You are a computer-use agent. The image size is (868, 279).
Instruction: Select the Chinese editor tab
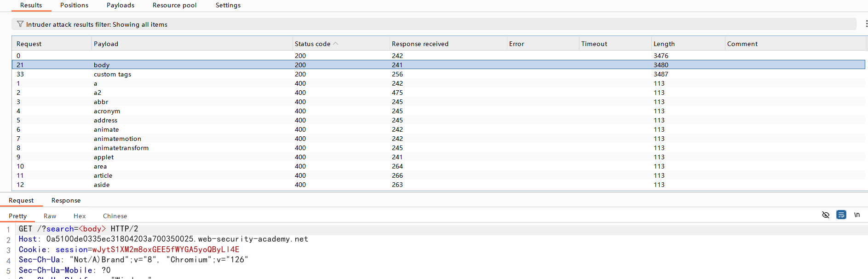pyautogui.click(x=115, y=216)
